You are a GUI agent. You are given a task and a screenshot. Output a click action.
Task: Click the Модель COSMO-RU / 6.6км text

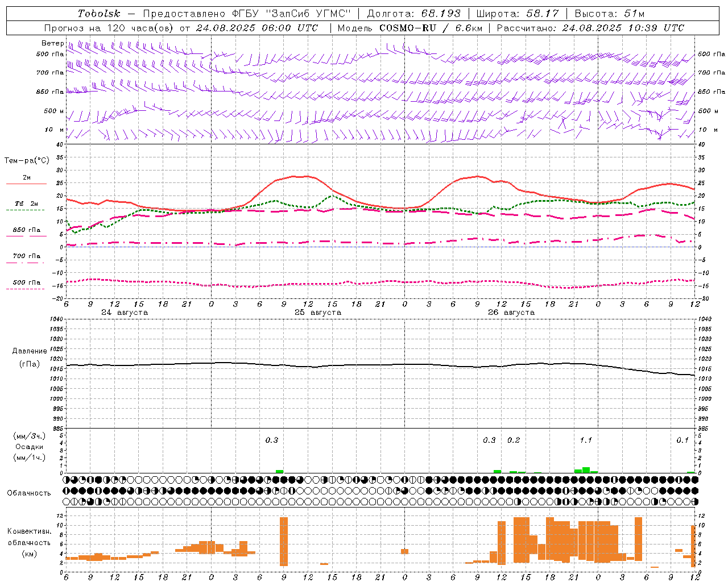coord(410,28)
